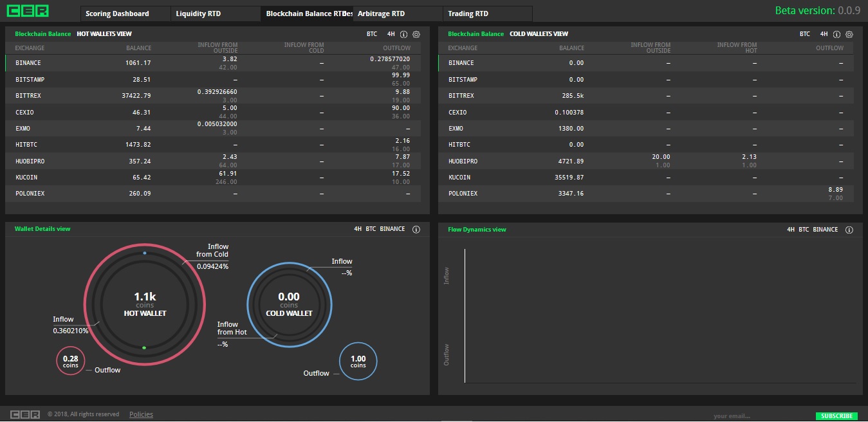Open info for the Wallet Details view

(x=416, y=229)
